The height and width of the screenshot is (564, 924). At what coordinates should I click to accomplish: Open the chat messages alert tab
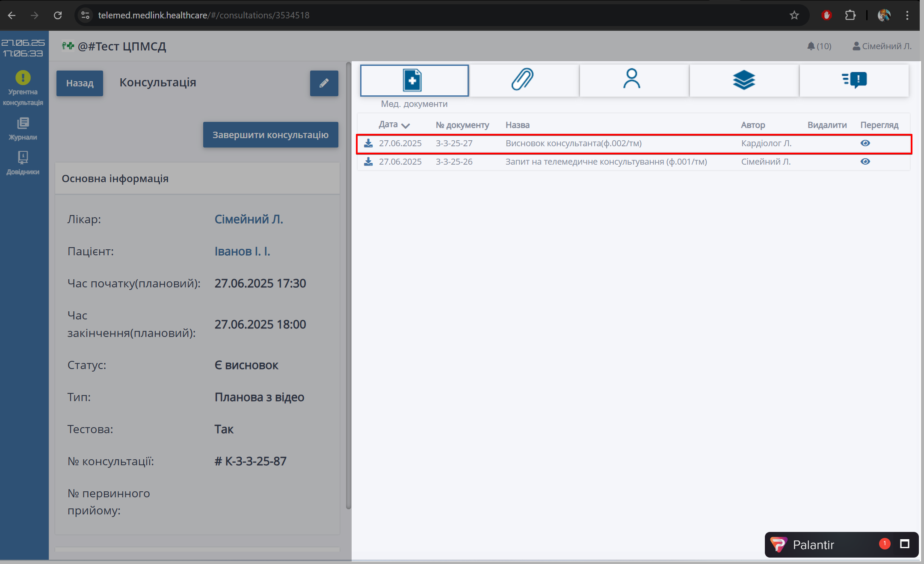click(x=854, y=80)
